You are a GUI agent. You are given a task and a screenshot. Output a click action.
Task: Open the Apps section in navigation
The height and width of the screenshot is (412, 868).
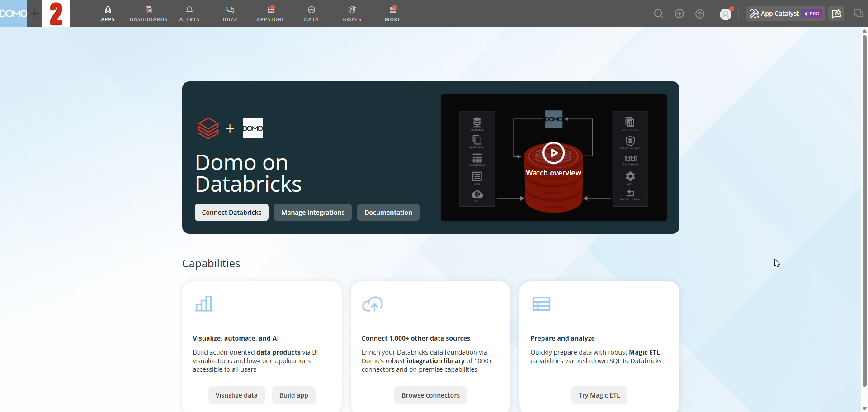coord(108,14)
